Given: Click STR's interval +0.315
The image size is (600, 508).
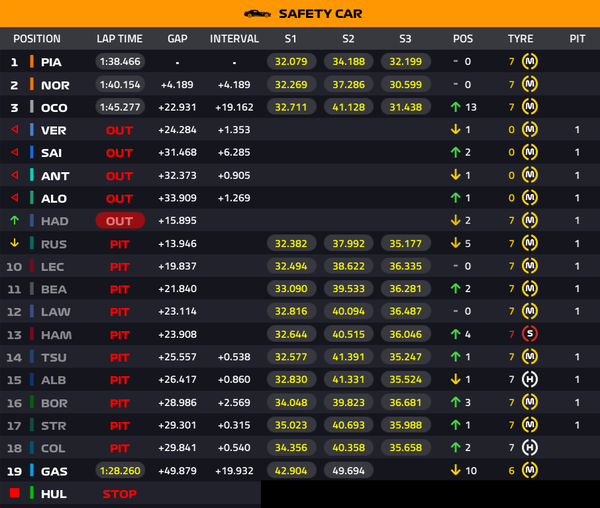Looking at the screenshot, I should point(234,425).
